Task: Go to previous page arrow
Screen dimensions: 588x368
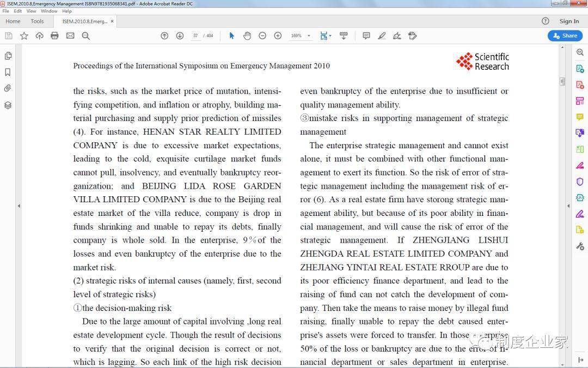Action: click(x=164, y=35)
